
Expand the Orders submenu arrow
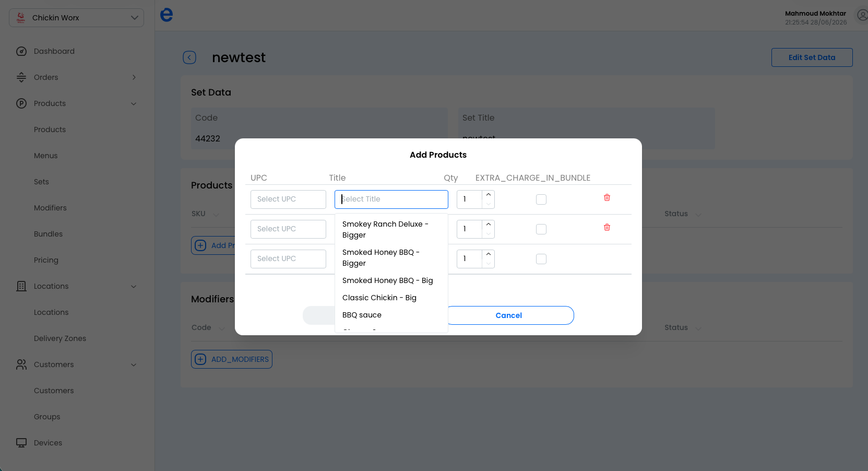point(134,77)
